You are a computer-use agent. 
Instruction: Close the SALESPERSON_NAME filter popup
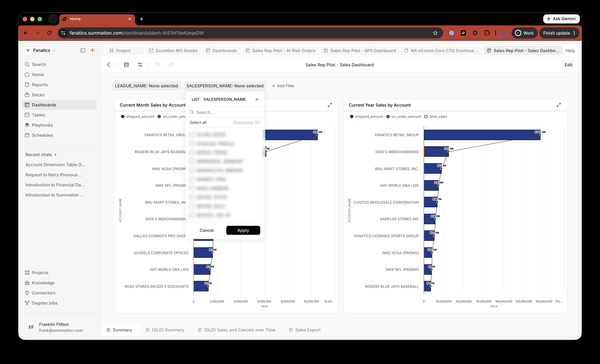pos(257,99)
